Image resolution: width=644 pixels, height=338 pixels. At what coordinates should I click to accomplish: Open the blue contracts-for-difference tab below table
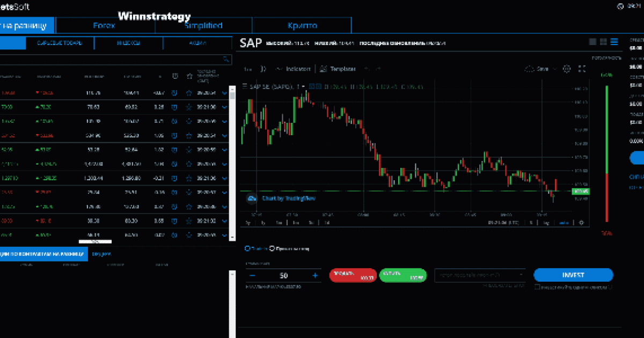coord(43,254)
